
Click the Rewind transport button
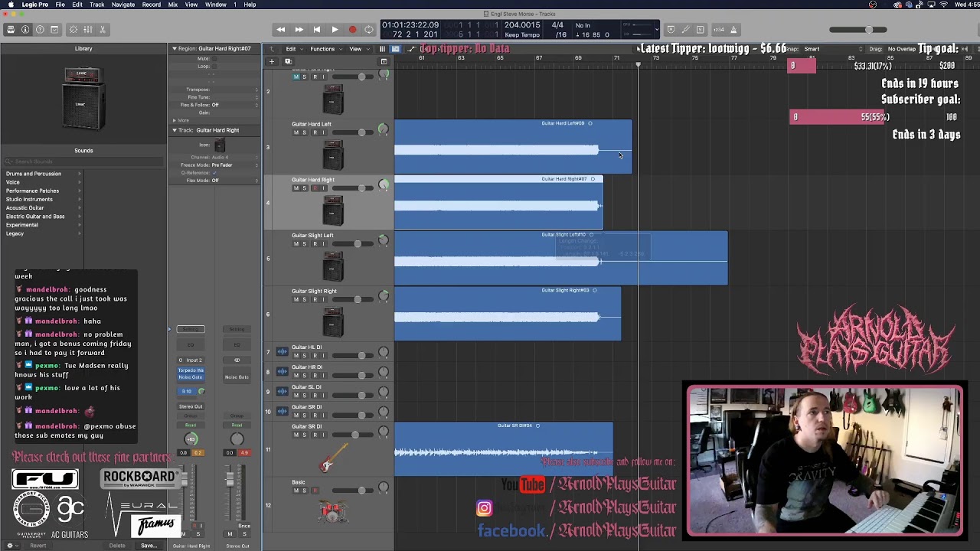pos(281,30)
